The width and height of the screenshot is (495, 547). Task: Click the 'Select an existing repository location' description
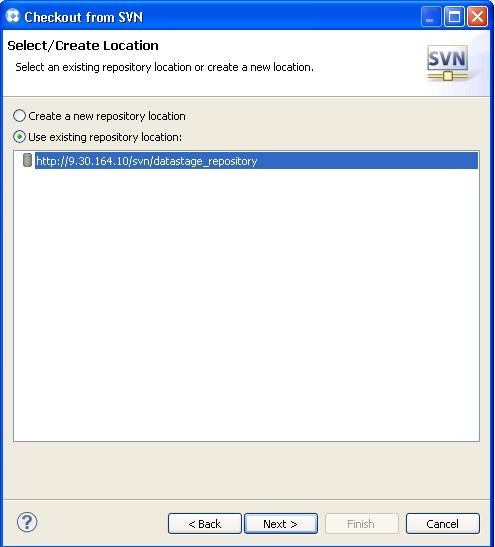(164, 67)
